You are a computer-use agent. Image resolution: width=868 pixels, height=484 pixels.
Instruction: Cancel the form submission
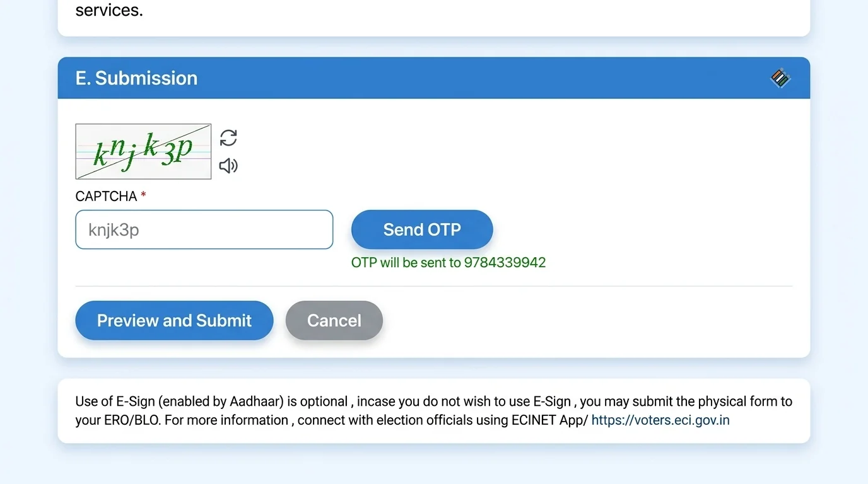[x=334, y=320]
